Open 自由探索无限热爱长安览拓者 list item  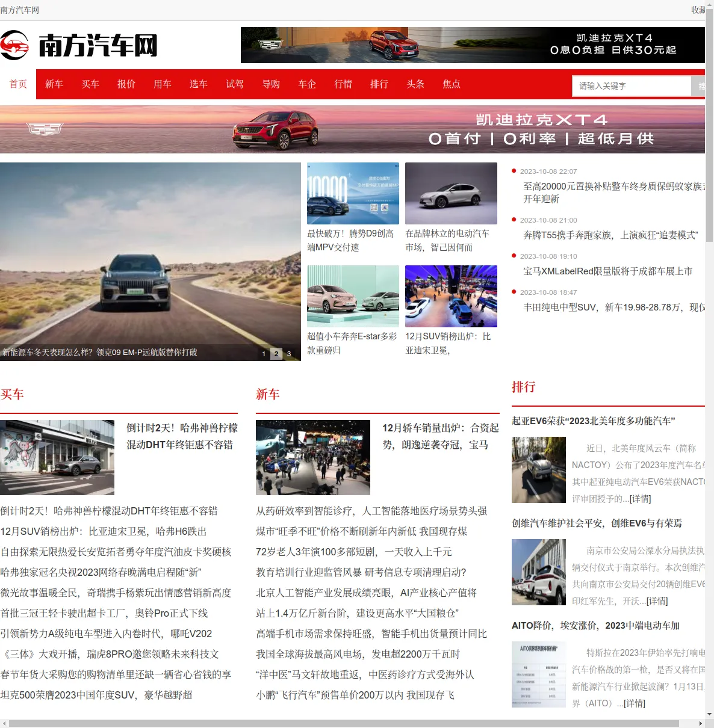[x=116, y=552]
